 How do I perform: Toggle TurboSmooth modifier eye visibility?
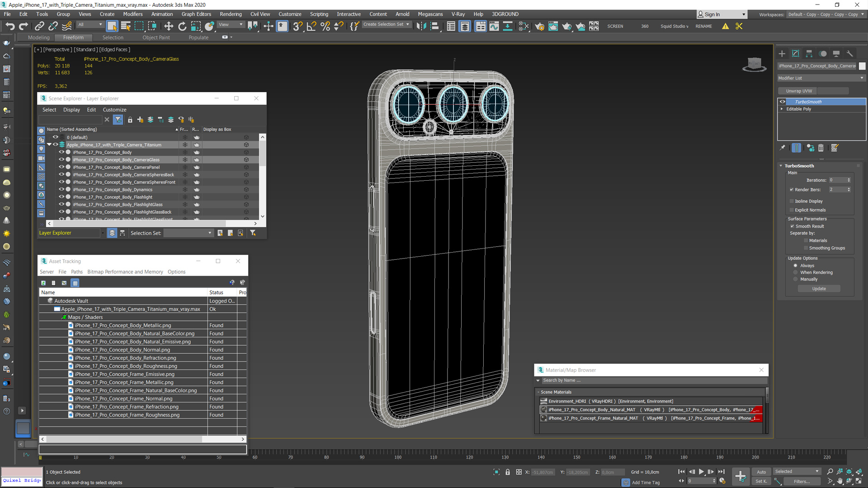coord(783,102)
